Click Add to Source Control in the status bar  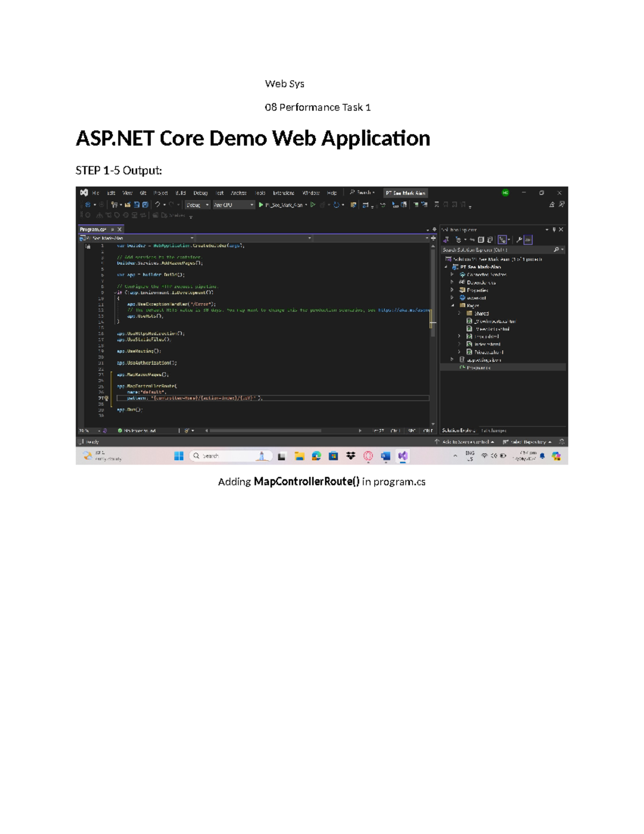tap(467, 440)
